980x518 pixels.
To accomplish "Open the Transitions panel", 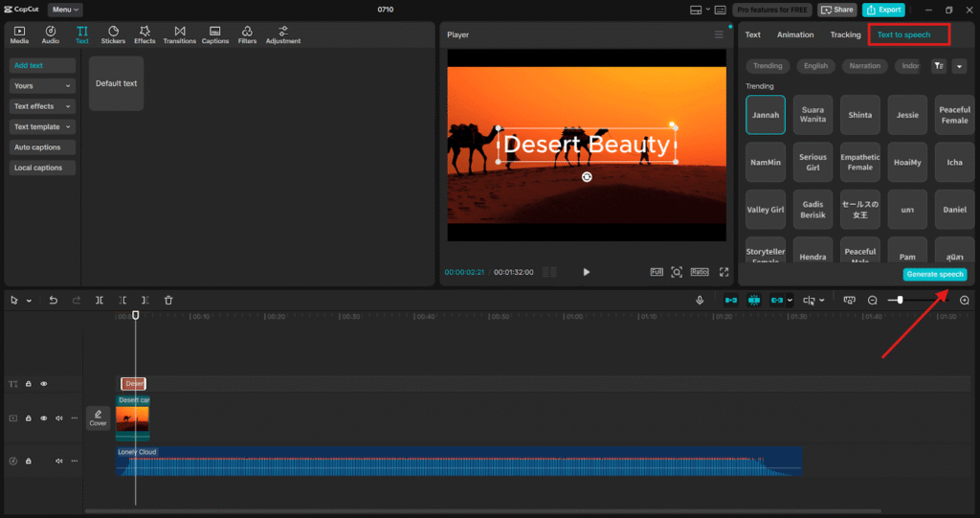I will tap(179, 34).
